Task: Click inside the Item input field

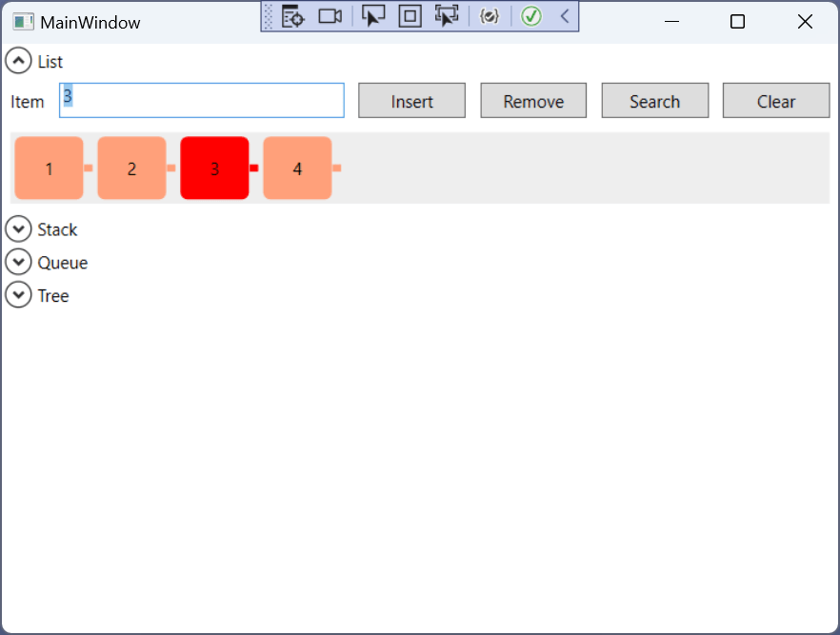Action: (200, 100)
